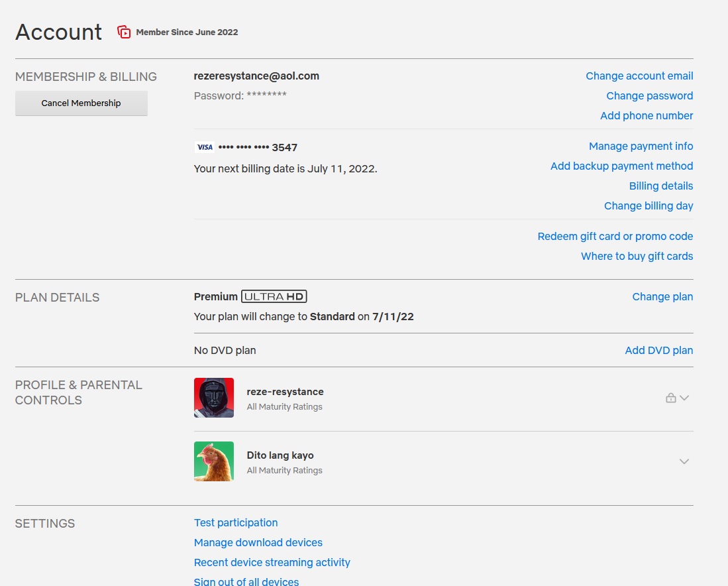Click the VISA card logo icon
The image size is (728, 586).
pyautogui.click(x=204, y=147)
